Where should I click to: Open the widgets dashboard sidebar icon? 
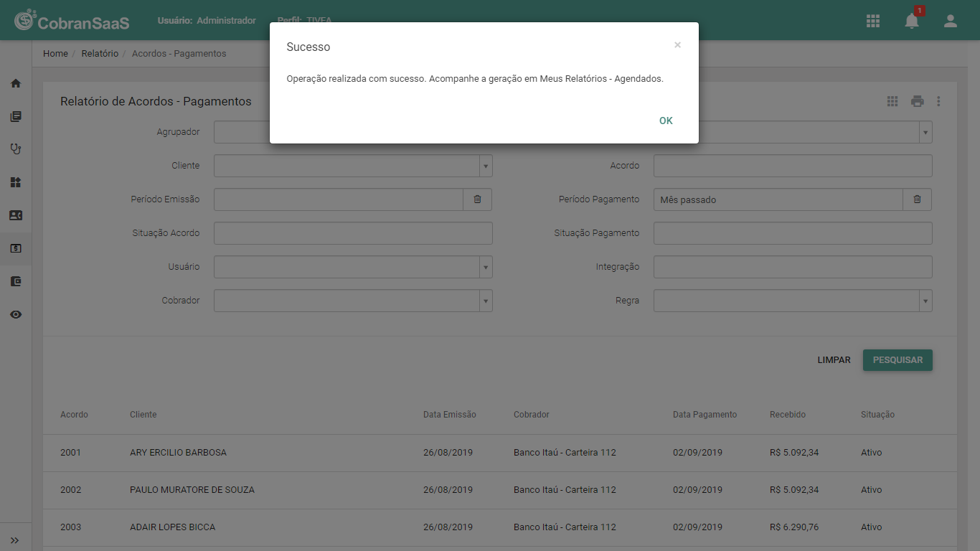point(16,182)
